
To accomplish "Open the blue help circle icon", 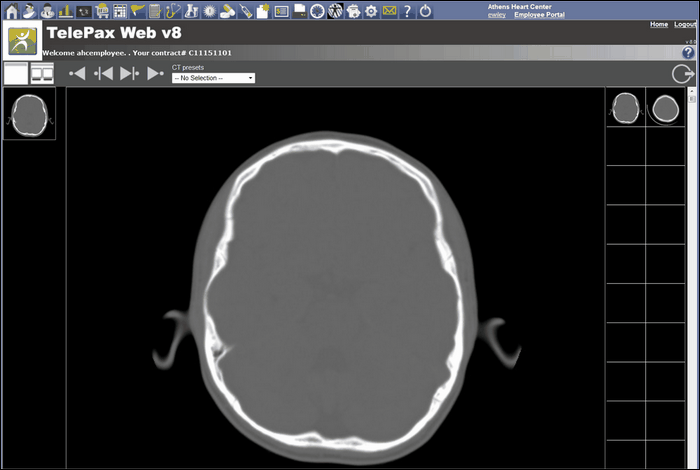I will tap(688, 52).
